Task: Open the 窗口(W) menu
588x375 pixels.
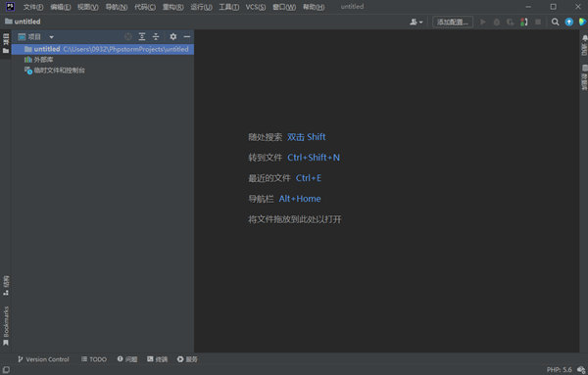Action: click(x=284, y=7)
